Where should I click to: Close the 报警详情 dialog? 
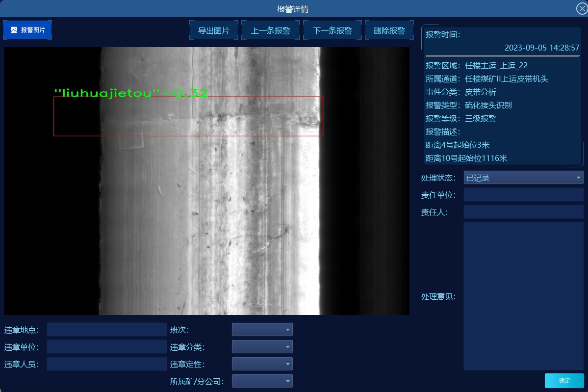click(x=582, y=8)
